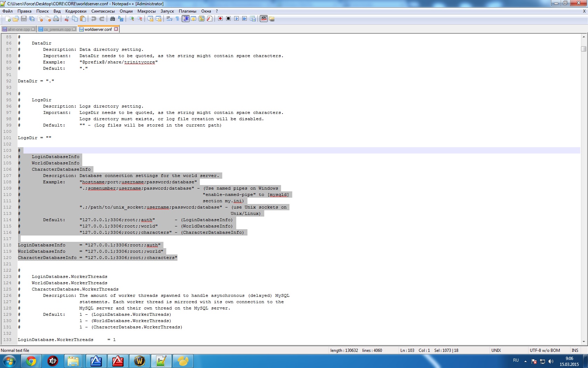Open the volume speaker tray icon
The image size is (588, 368).
(551, 361)
